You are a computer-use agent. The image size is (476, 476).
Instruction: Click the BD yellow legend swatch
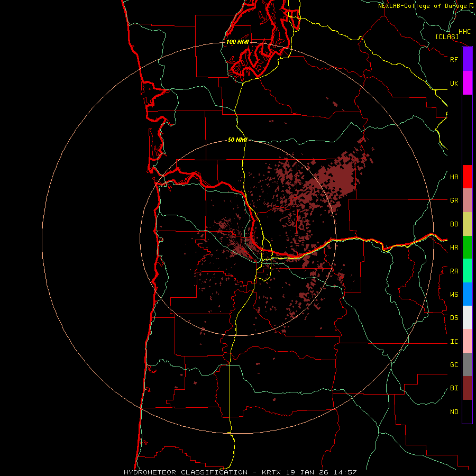467,224
